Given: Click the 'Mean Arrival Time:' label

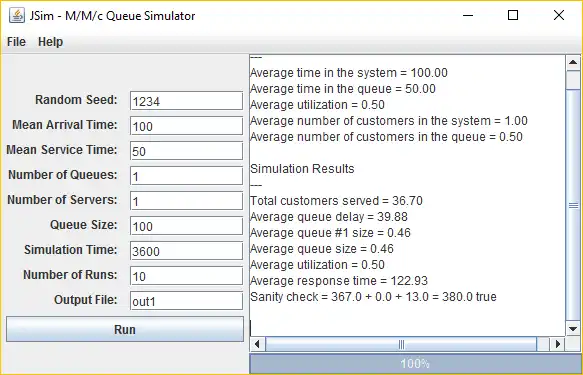Looking at the screenshot, I should [x=65, y=125].
